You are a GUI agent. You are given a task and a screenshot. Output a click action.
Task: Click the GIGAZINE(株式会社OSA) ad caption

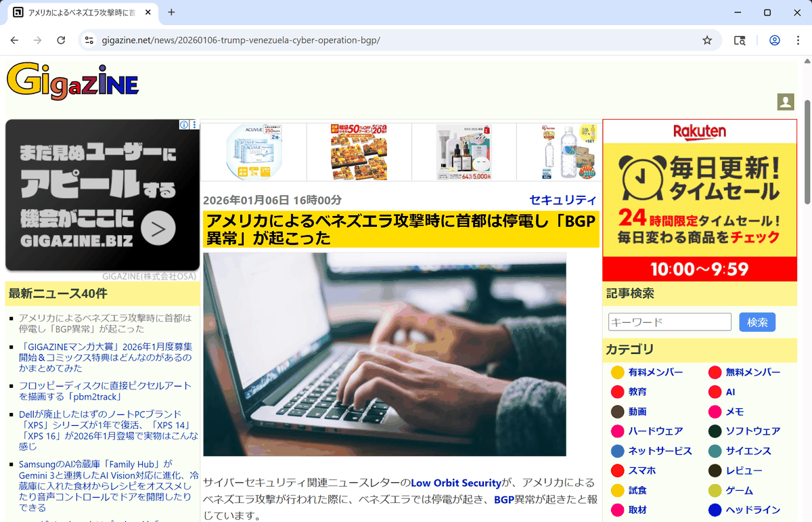click(x=150, y=276)
